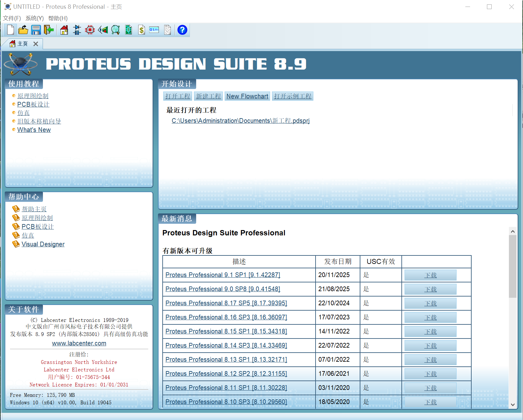Click the Visual Designer book icon
This screenshot has width=523, height=420.
coord(16,244)
